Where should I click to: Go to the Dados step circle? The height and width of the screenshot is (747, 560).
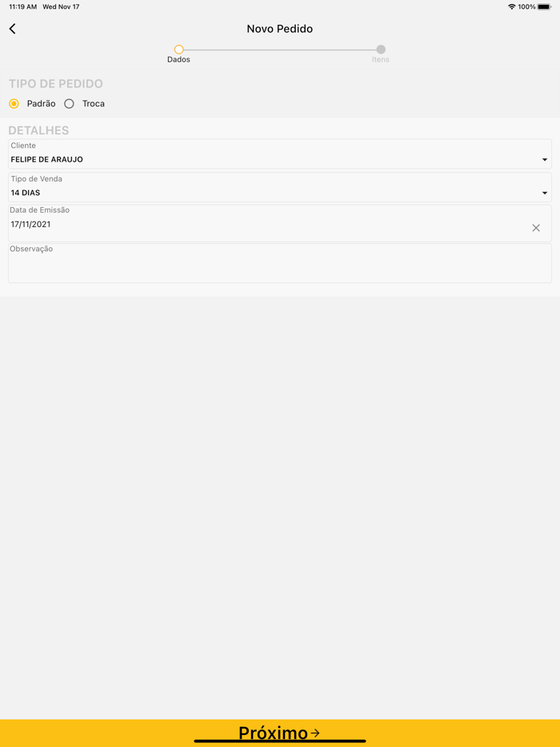[179, 50]
